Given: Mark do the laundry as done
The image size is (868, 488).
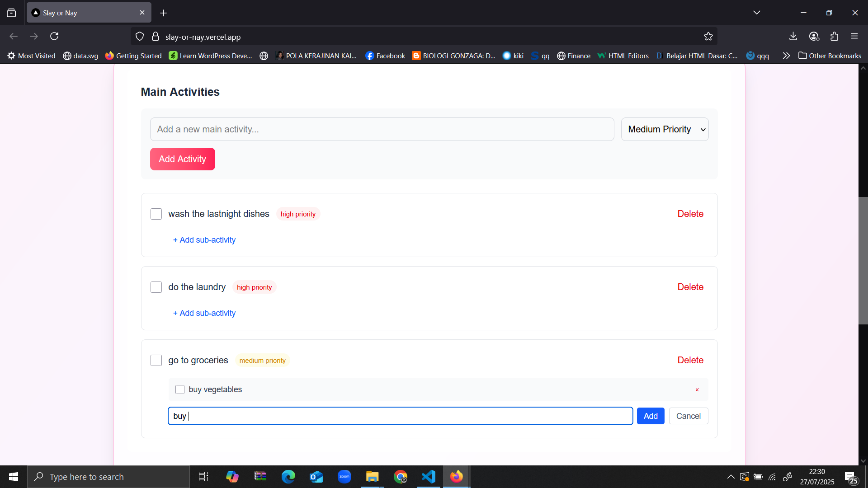Looking at the screenshot, I should click(156, 287).
